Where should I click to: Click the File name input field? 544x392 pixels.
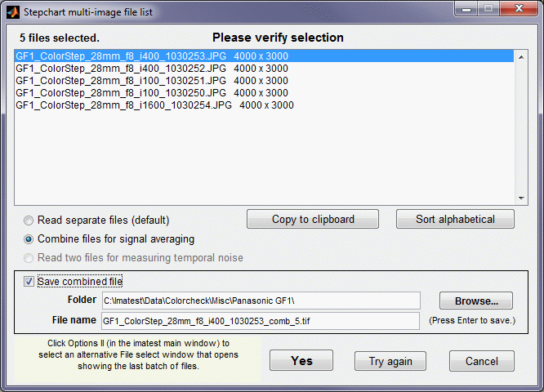(261, 321)
